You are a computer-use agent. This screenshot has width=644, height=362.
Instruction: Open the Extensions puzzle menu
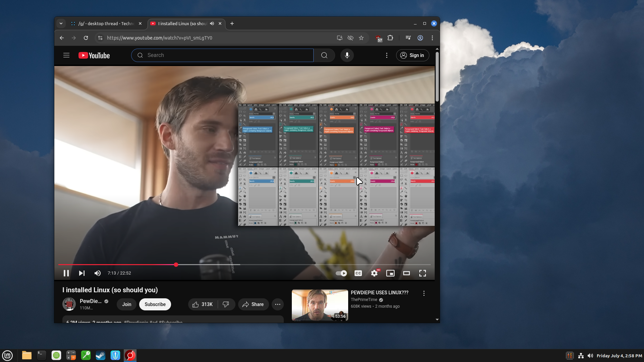[390, 38]
